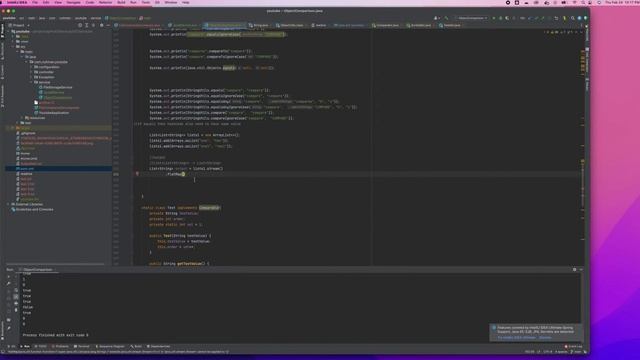Expand the exception package folder
Screen dimensions: 640x360
pyautogui.click(x=31, y=77)
